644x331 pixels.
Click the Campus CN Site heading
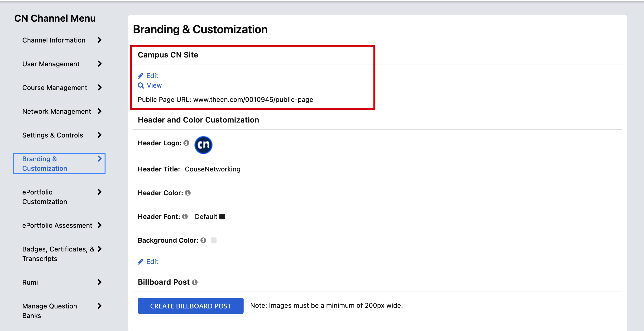(x=168, y=55)
